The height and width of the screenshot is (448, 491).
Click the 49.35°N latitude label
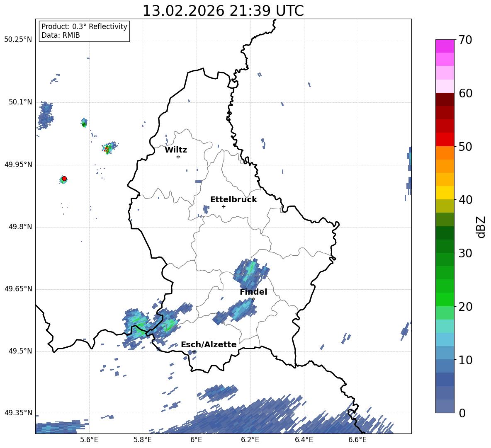(18, 413)
